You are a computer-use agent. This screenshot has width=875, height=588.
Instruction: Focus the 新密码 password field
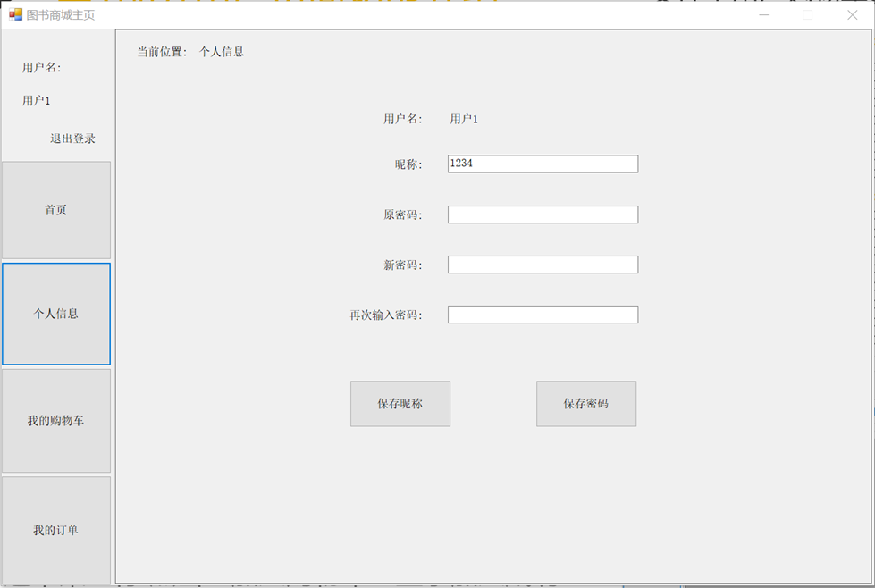pyautogui.click(x=543, y=265)
